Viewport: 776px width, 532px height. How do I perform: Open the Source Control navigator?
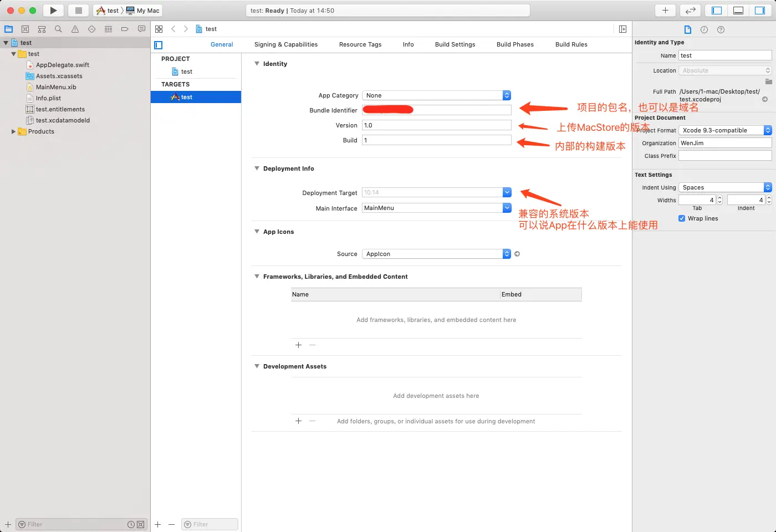click(x=25, y=29)
